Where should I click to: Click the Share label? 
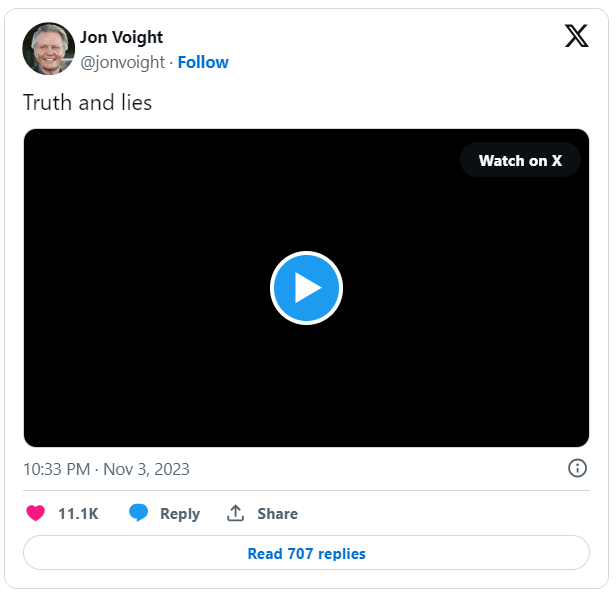click(x=277, y=514)
